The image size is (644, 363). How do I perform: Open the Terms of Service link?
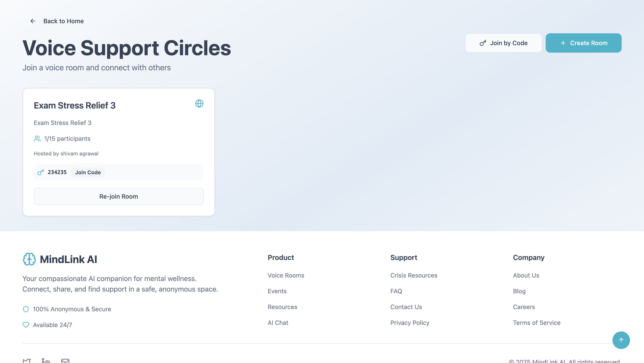point(536,322)
